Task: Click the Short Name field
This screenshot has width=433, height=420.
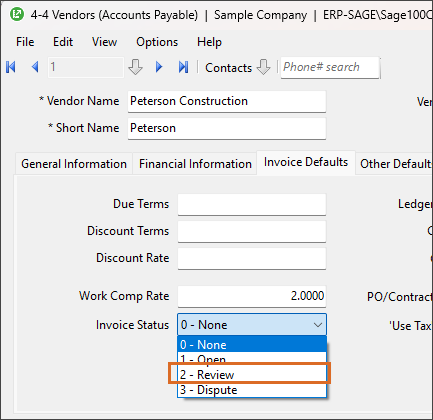Action: click(227, 128)
